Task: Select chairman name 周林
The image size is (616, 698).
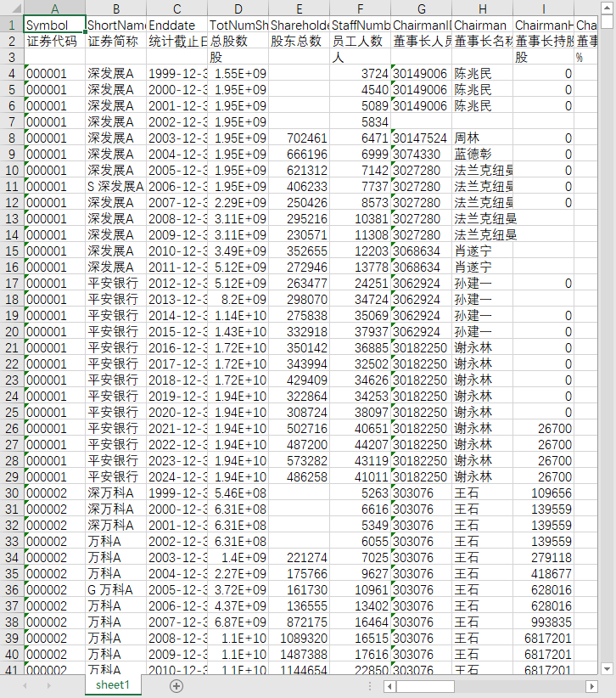Action: pyautogui.click(x=482, y=138)
